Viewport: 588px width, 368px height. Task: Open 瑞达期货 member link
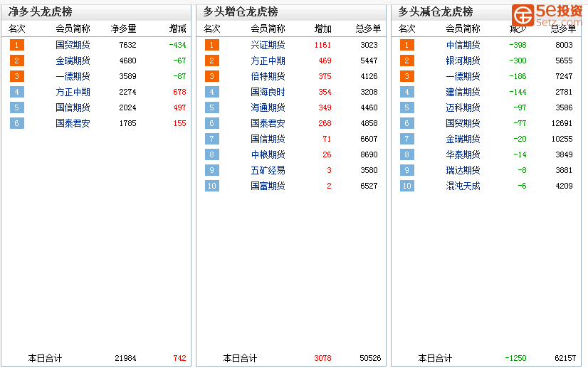(463, 170)
